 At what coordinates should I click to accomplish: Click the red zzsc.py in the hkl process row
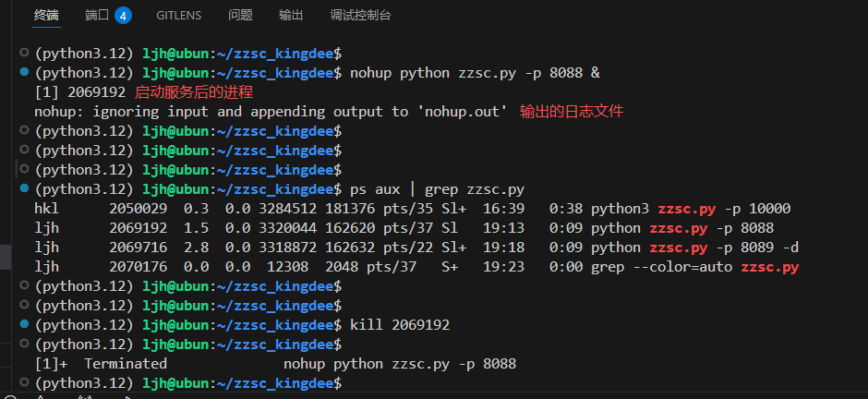(x=686, y=209)
